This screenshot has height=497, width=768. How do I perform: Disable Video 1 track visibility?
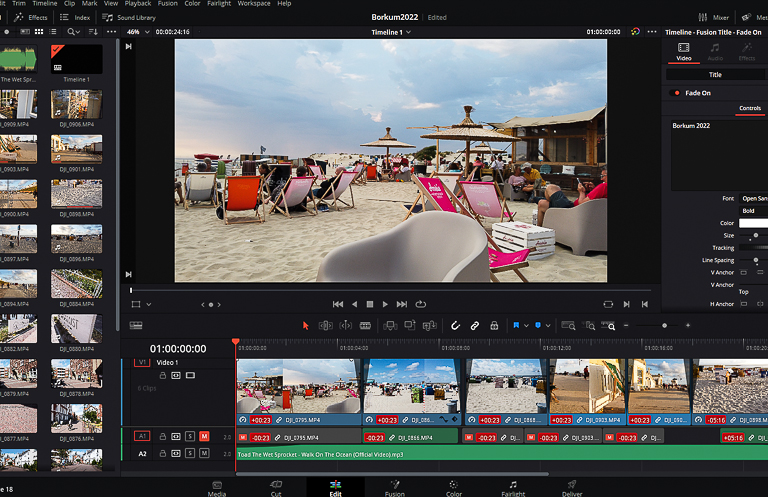click(190, 376)
